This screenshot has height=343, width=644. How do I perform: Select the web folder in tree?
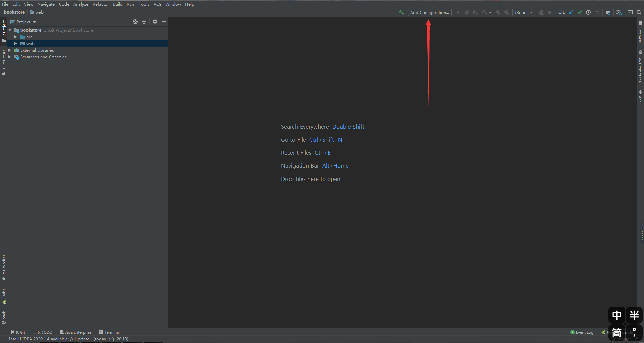pyautogui.click(x=88, y=44)
